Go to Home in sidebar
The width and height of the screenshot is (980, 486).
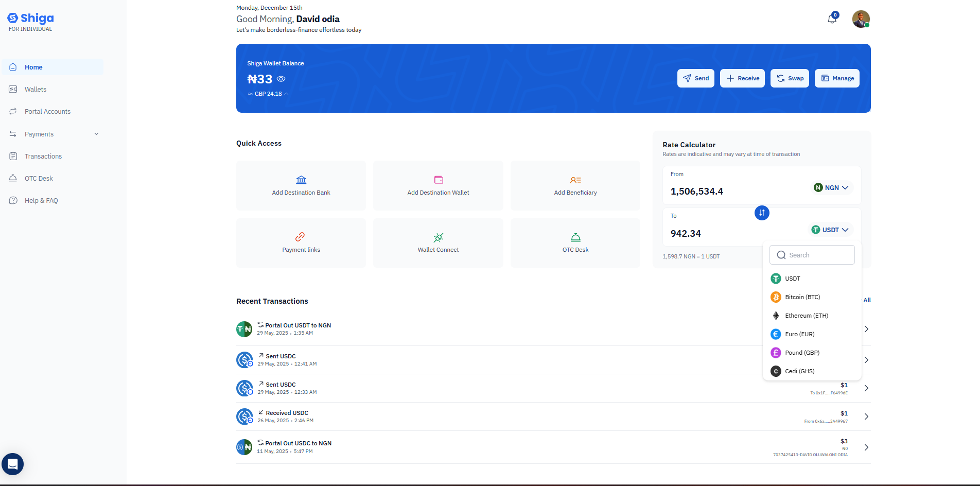(52, 67)
